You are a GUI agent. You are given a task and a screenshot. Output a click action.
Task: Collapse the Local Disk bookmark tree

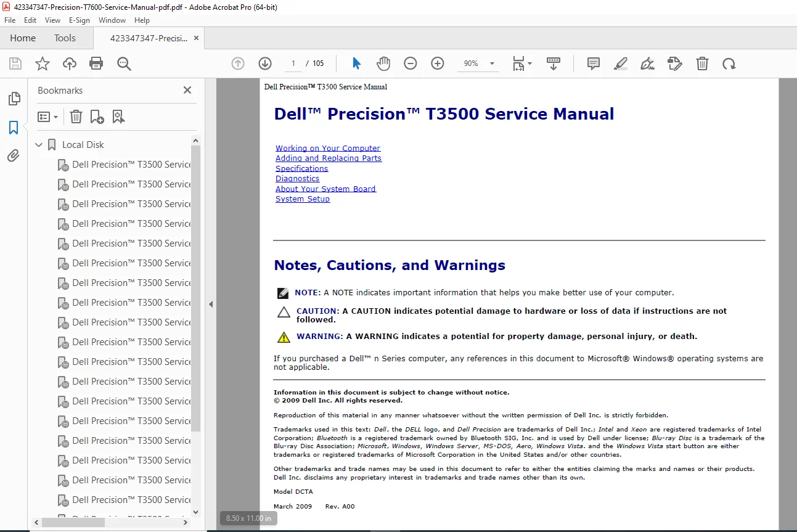[39, 145]
